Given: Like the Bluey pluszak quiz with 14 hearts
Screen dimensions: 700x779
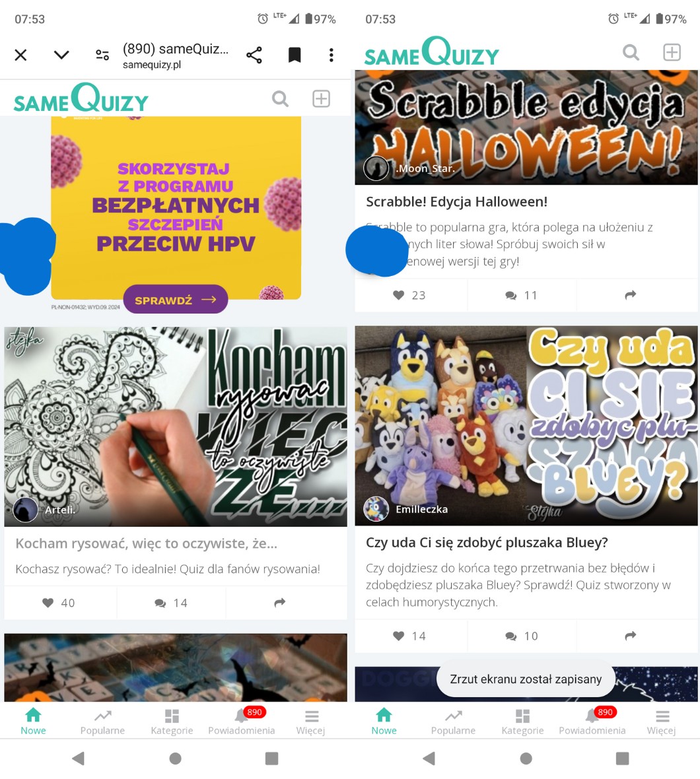Looking at the screenshot, I should 398,636.
